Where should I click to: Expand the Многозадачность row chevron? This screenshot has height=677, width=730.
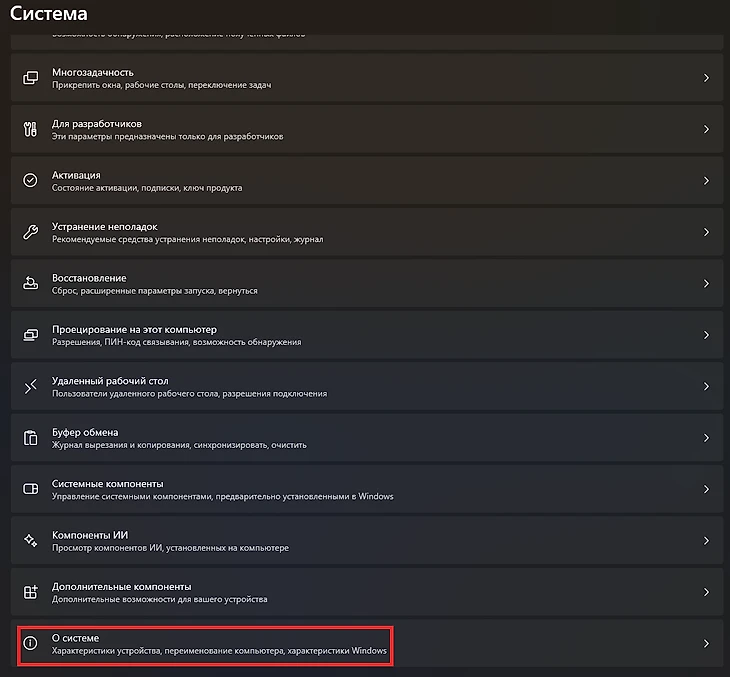click(x=706, y=78)
